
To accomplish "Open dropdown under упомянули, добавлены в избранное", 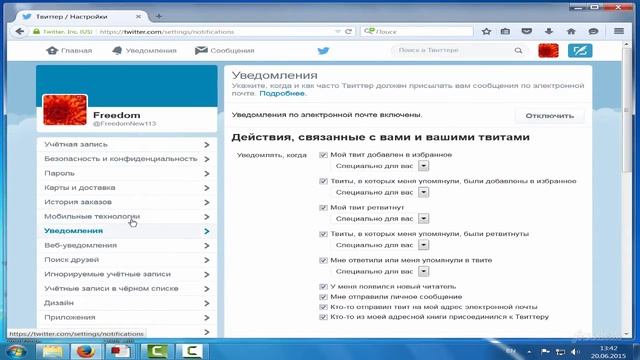I will pyautogui.click(x=423, y=192).
